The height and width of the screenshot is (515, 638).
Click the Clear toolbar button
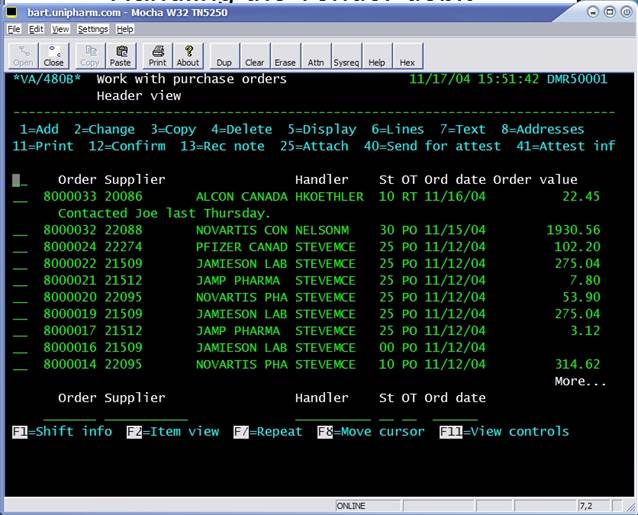tap(255, 56)
